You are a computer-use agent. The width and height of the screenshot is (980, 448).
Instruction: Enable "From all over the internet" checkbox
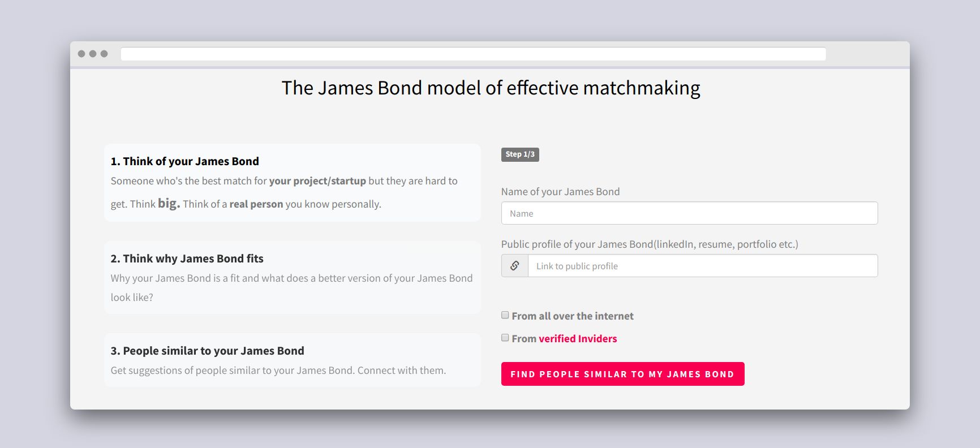coord(505,315)
